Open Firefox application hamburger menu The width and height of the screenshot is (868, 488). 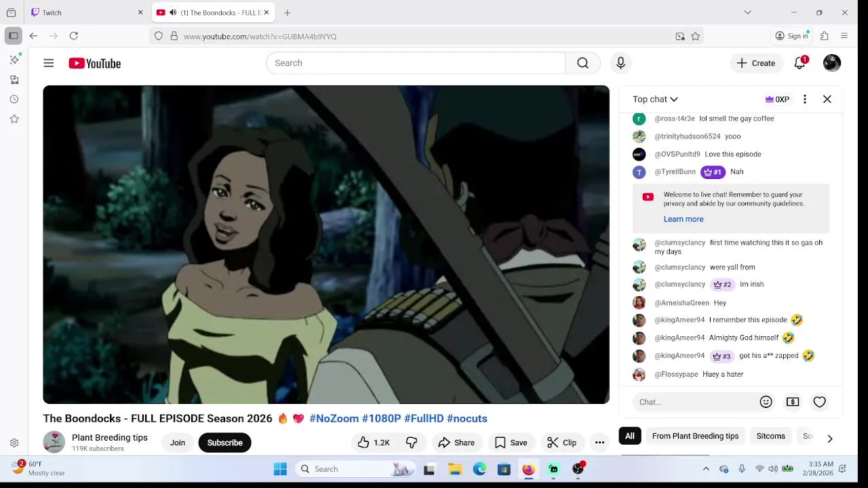click(844, 36)
